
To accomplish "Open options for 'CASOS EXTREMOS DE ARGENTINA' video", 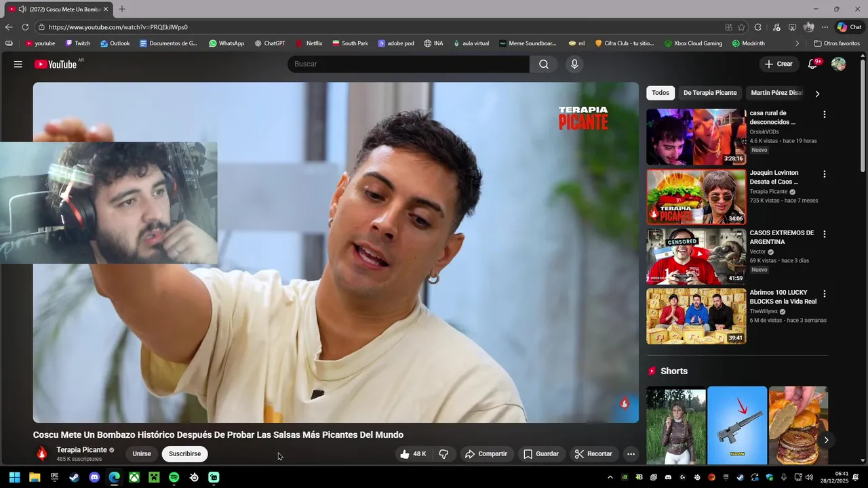I will (825, 234).
